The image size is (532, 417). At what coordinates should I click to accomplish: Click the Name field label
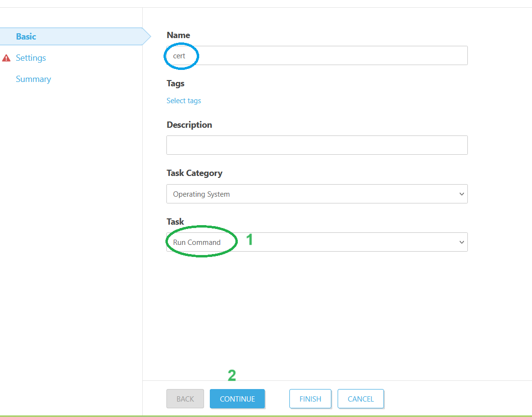[x=178, y=35]
